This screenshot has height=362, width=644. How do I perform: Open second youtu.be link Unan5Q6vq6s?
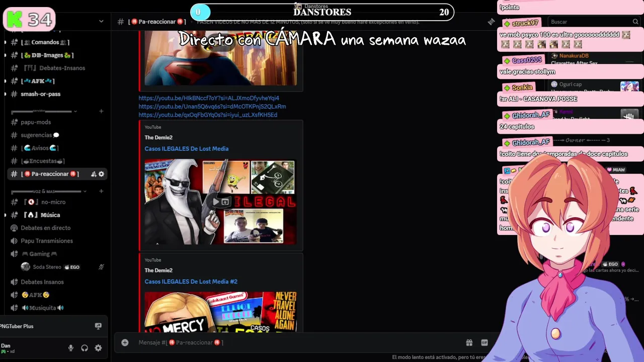click(212, 107)
